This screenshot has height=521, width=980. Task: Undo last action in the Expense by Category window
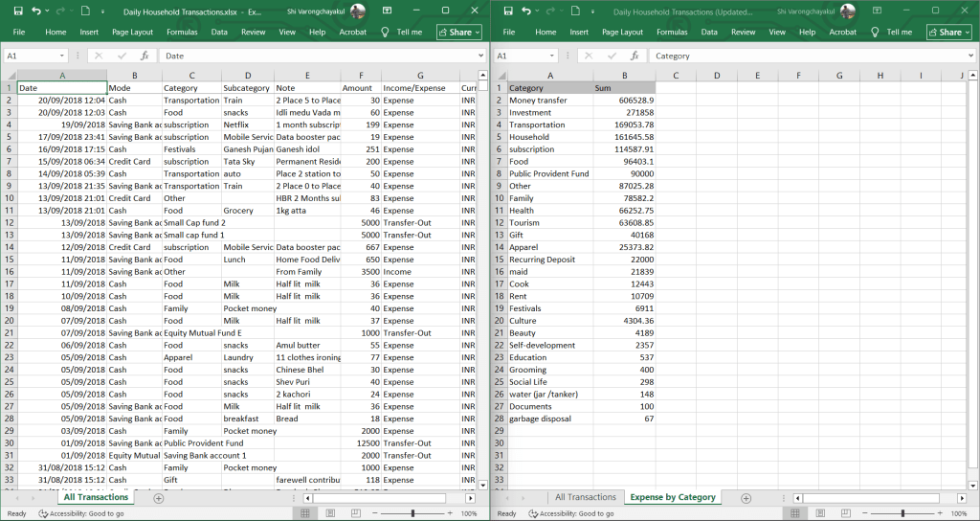pos(525,11)
